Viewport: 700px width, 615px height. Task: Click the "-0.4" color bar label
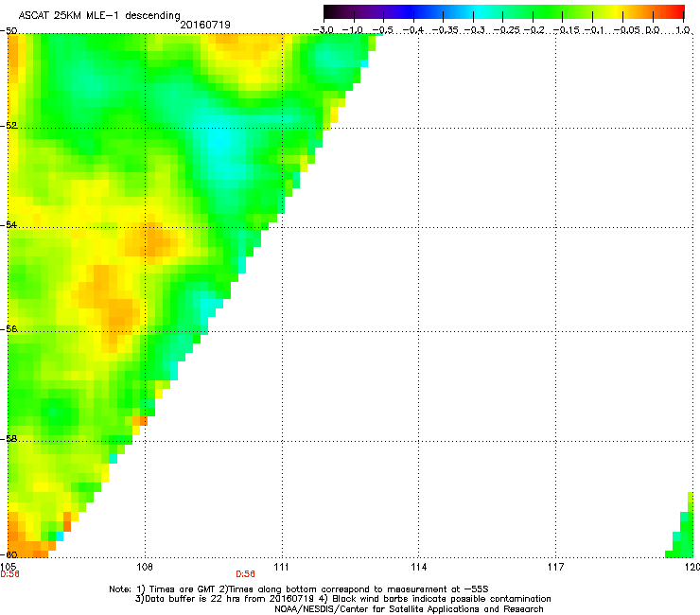tap(413, 30)
